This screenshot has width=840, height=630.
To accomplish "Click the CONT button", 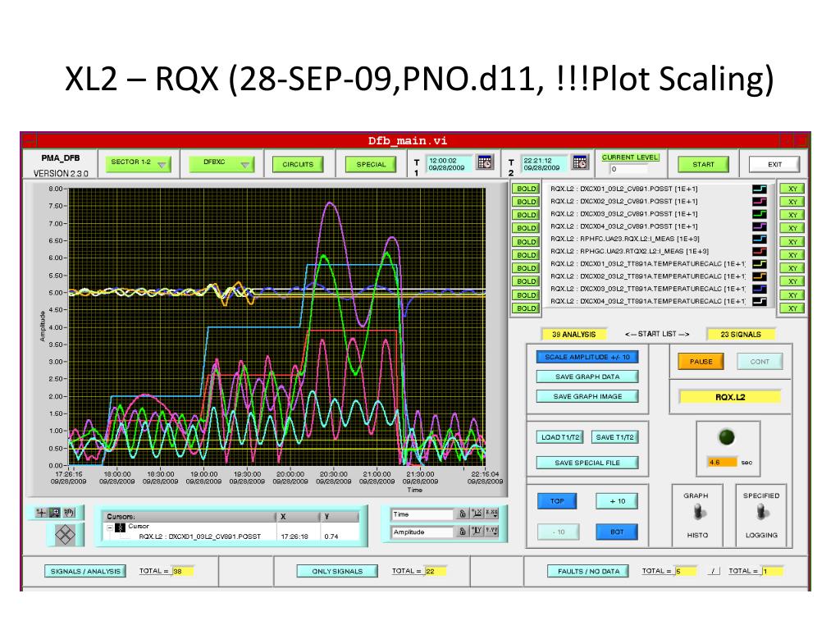I will pyautogui.click(x=760, y=362).
